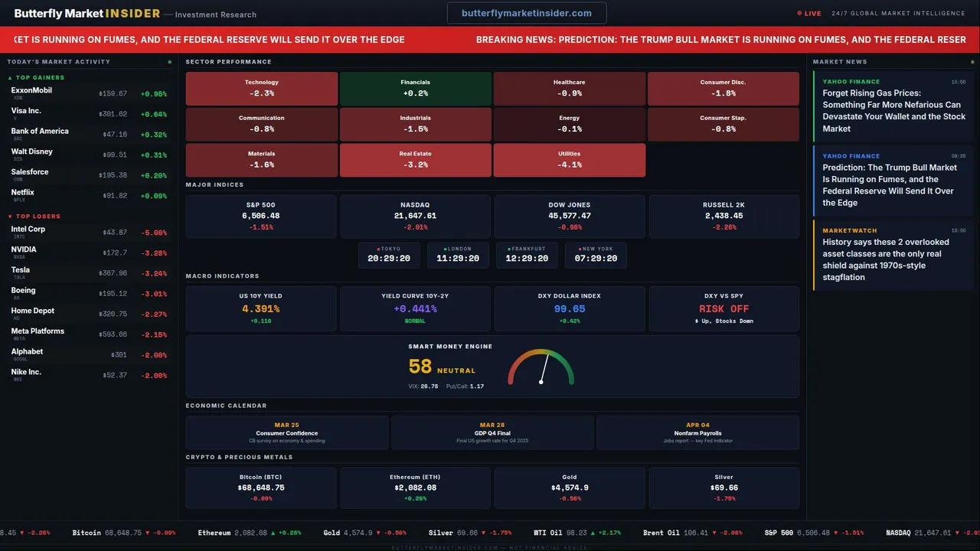The image size is (980, 551).
Task: Open the Gold price card
Action: 570,487
